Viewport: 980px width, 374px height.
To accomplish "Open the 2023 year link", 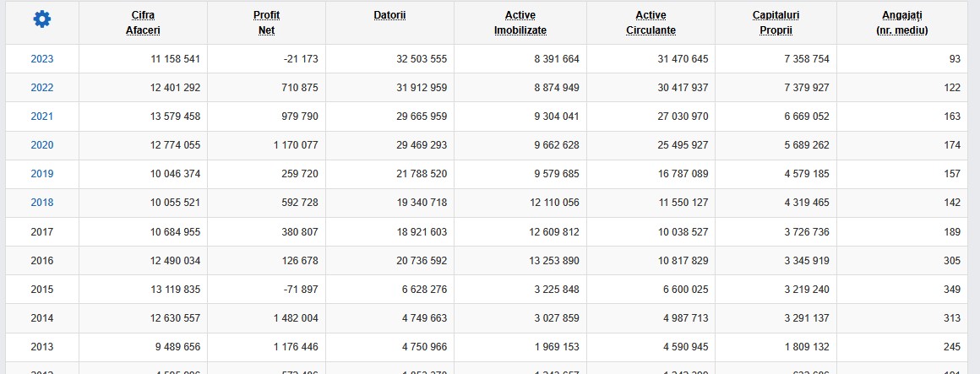I will pos(42,59).
